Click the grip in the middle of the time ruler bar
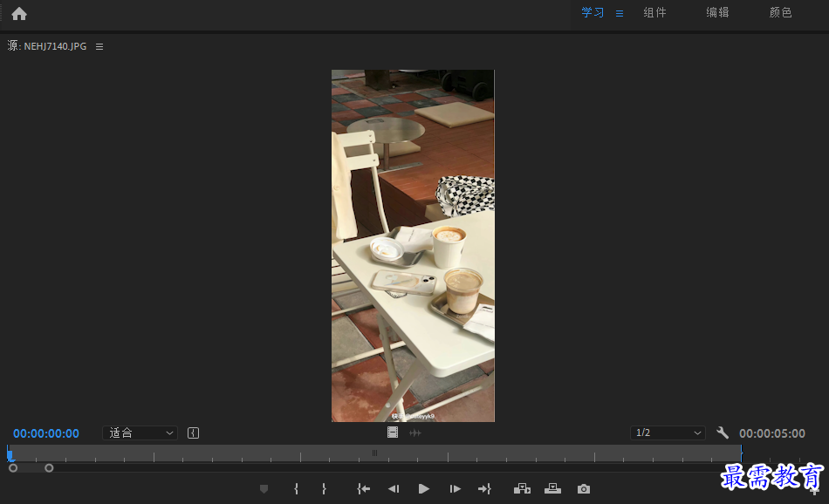Image resolution: width=829 pixels, height=504 pixels. (x=374, y=453)
